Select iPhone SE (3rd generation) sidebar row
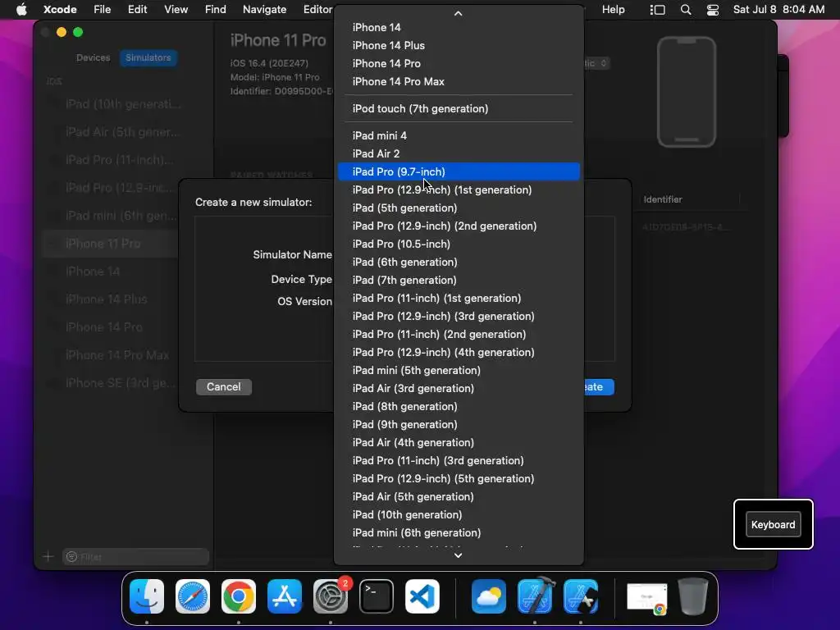This screenshot has height=630, width=840. [x=110, y=383]
